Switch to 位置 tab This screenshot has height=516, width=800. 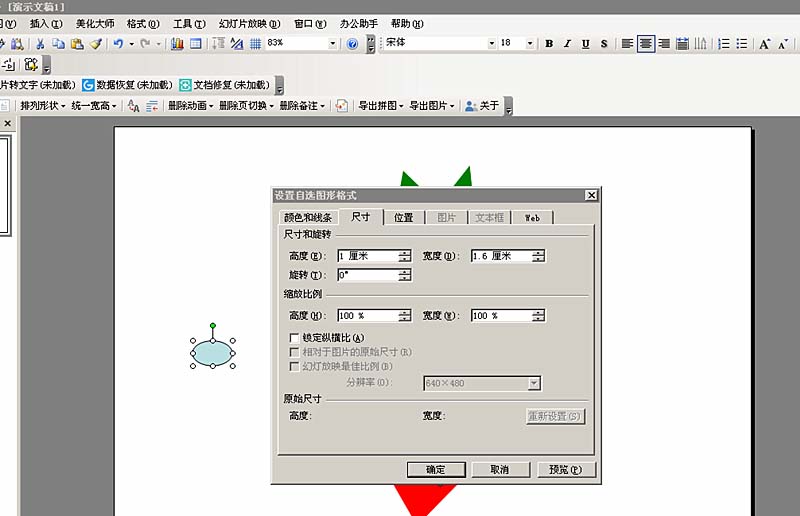coord(404,217)
